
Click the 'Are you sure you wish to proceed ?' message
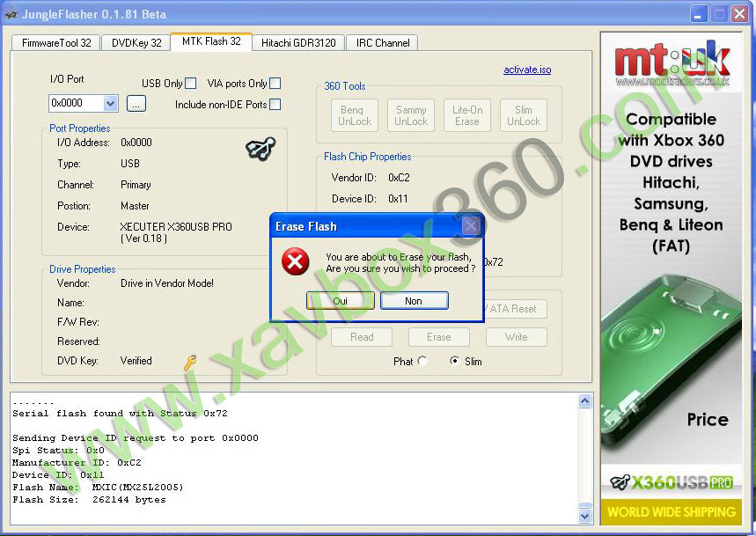[400, 268]
